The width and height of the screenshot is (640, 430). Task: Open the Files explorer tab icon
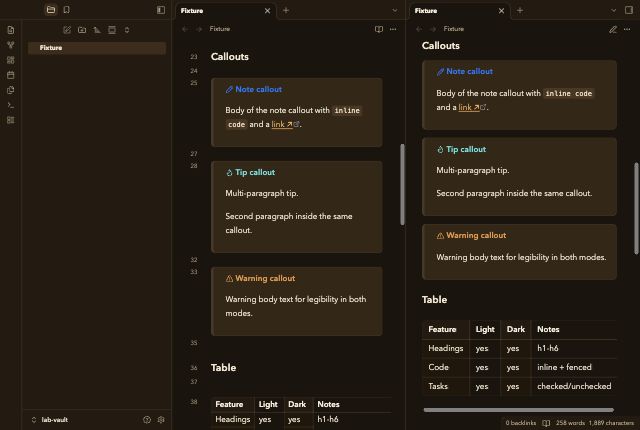pyautogui.click(x=51, y=10)
